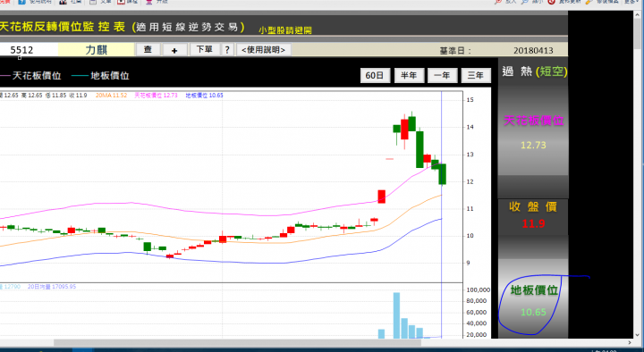
Task: Click the 20日均量 17095.95 volume label
Action: click(x=52, y=287)
